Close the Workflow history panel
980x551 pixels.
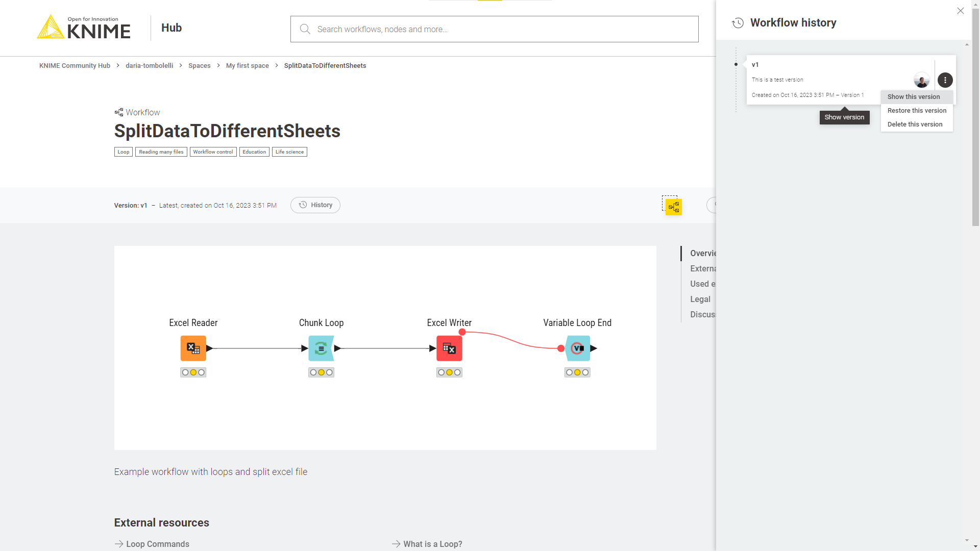point(960,11)
